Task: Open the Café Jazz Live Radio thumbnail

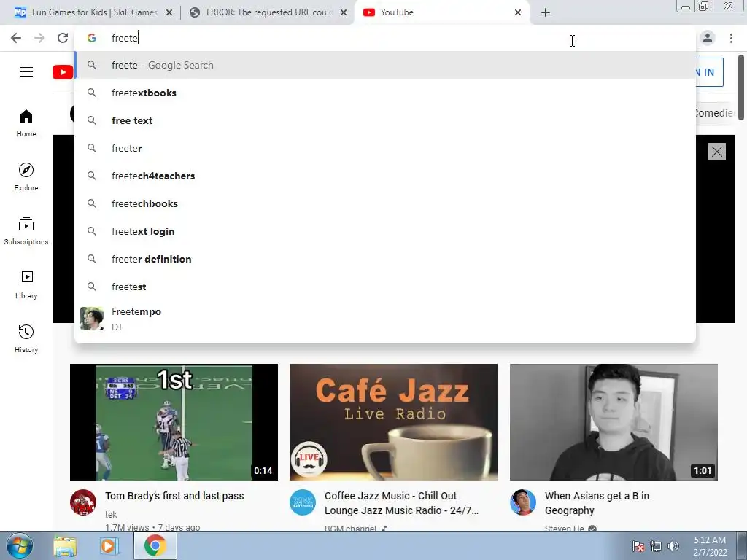Action: click(x=393, y=422)
